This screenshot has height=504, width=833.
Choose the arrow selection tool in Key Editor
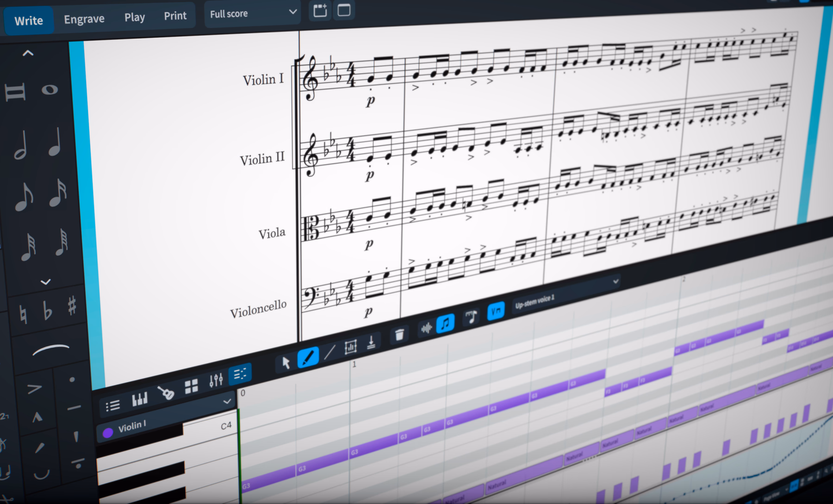(x=286, y=362)
